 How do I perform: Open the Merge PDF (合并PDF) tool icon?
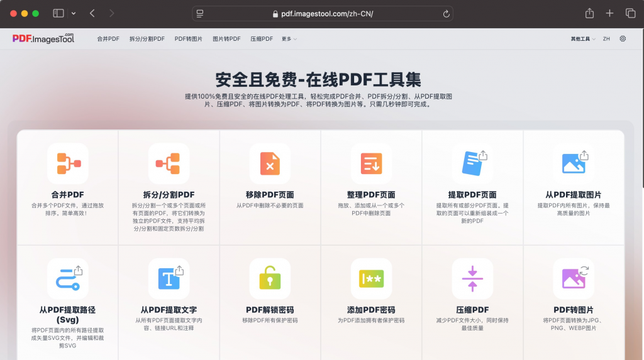click(x=68, y=163)
